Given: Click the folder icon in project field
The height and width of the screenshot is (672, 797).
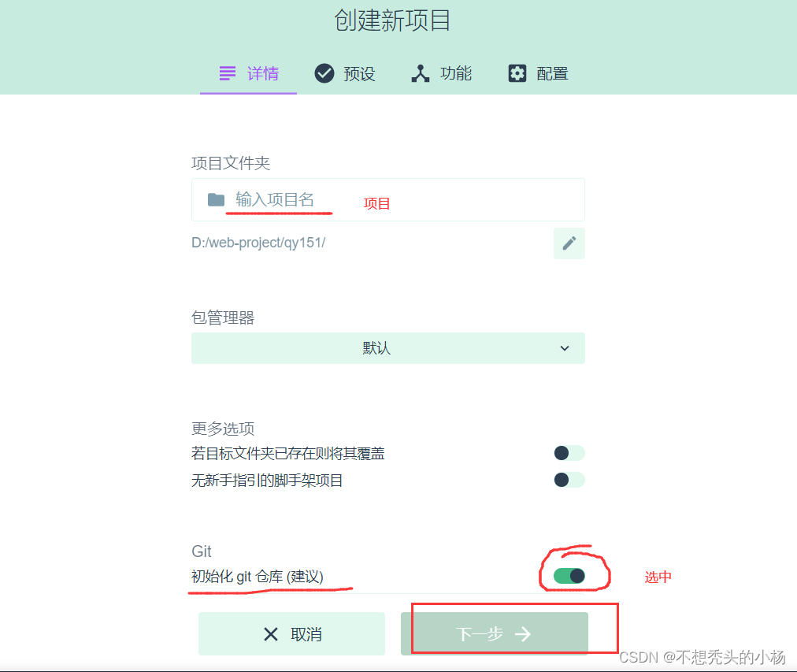Looking at the screenshot, I should tap(216, 200).
